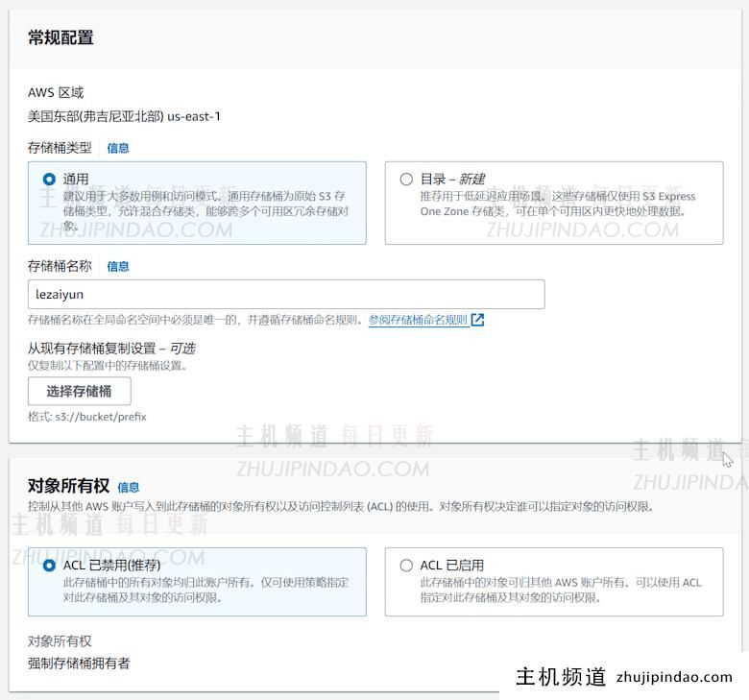Click the AWS 区域 label
This screenshot has width=749, height=700.
pyautogui.click(x=56, y=92)
